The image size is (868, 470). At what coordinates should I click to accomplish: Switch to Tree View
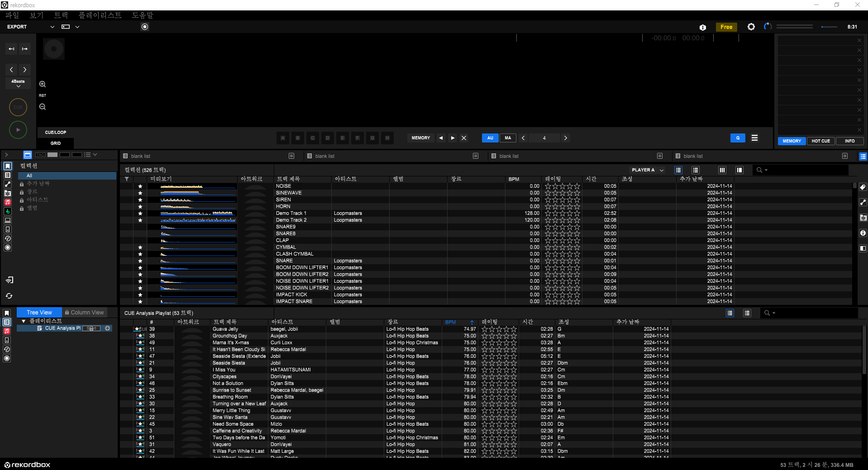pos(39,313)
